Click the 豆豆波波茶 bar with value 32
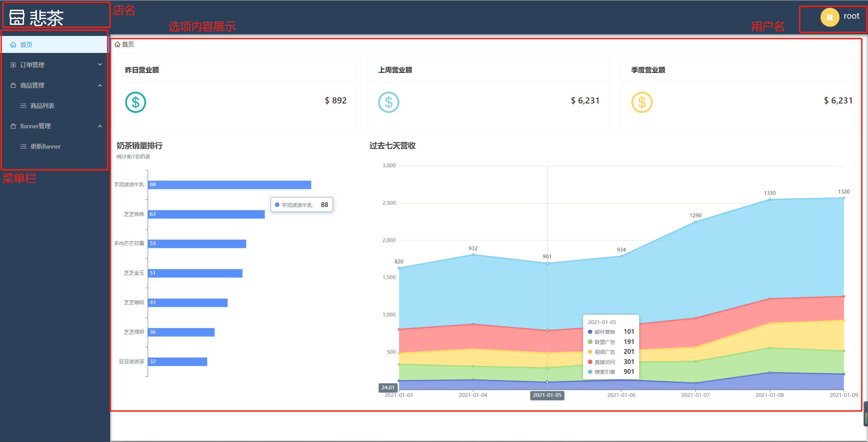868x442 pixels. [x=178, y=362]
